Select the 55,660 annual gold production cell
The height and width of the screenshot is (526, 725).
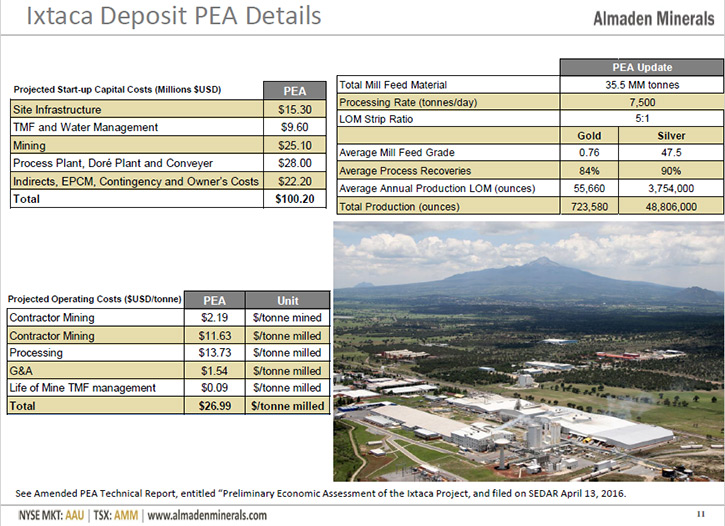coord(589,189)
